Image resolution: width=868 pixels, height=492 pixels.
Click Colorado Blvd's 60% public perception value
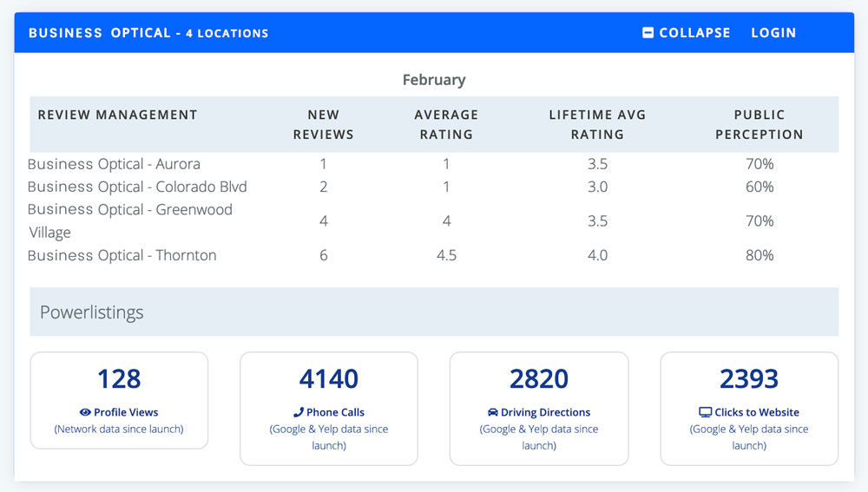pos(759,187)
